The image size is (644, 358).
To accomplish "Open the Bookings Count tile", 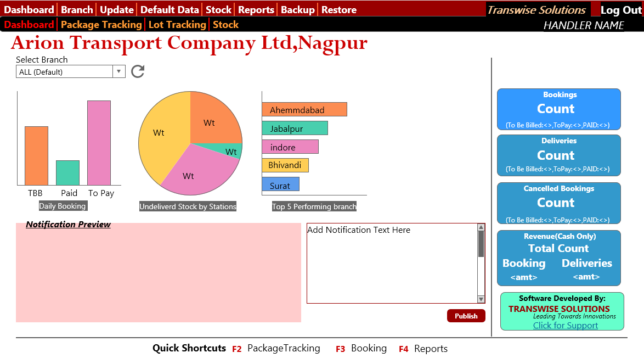I will 558,109.
